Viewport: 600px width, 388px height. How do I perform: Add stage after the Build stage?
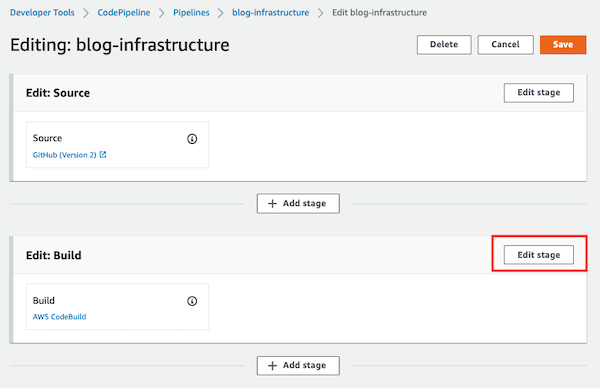click(x=298, y=365)
